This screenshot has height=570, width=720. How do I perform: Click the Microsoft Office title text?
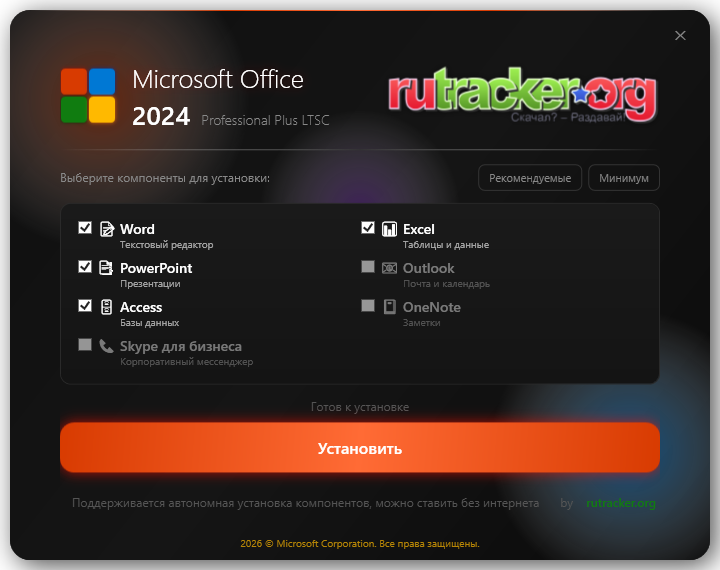[218, 79]
